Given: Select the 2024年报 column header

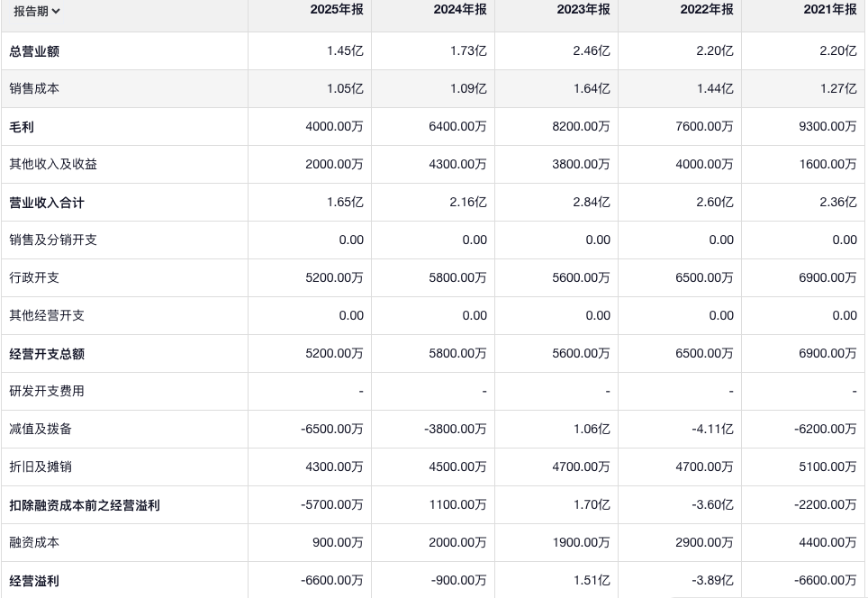Looking at the screenshot, I should click(x=460, y=10).
